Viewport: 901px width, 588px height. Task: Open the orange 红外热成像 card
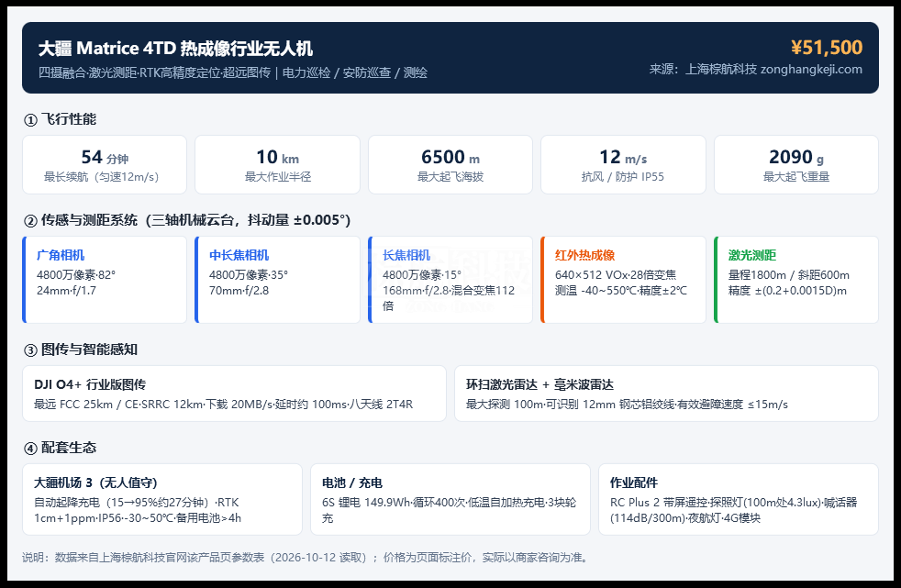coord(624,280)
